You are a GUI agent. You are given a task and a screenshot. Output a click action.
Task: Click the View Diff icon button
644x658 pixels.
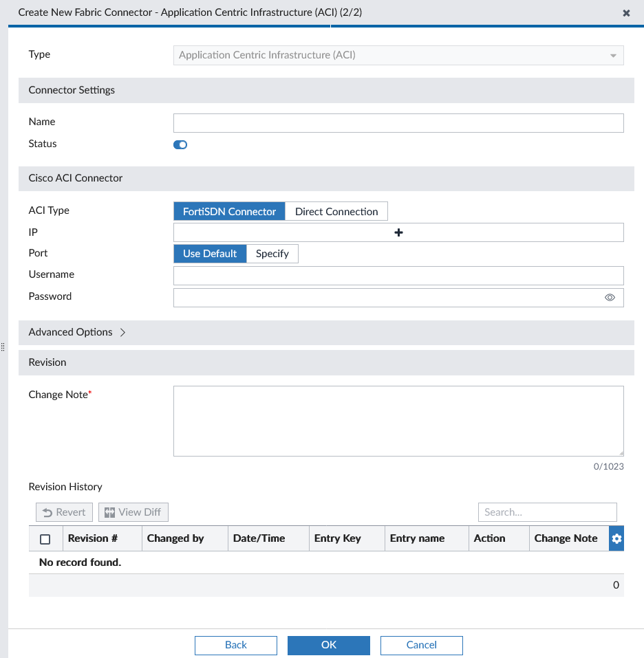pyautogui.click(x=133, y=512)
